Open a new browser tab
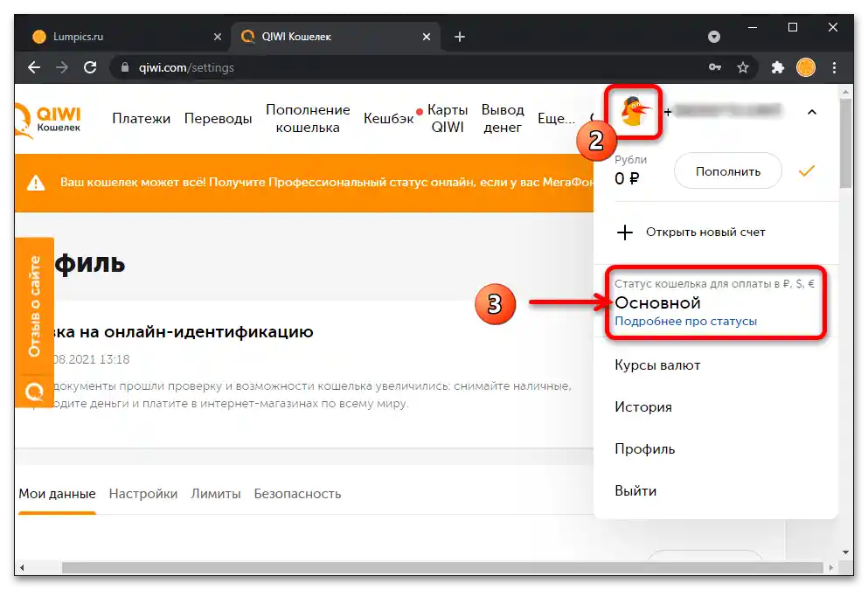 coord(460,37)
